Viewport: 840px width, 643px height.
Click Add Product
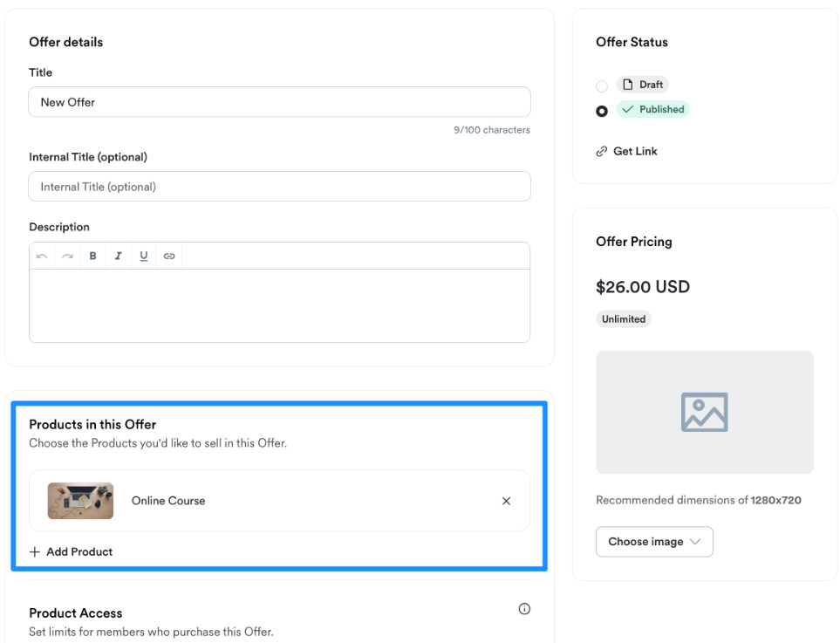pos(72,552)
